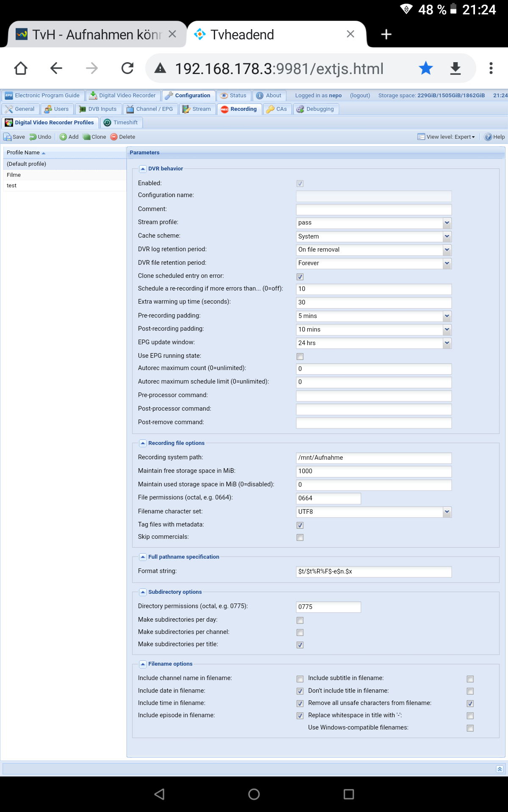Open the View level: Expert menu

446,137
